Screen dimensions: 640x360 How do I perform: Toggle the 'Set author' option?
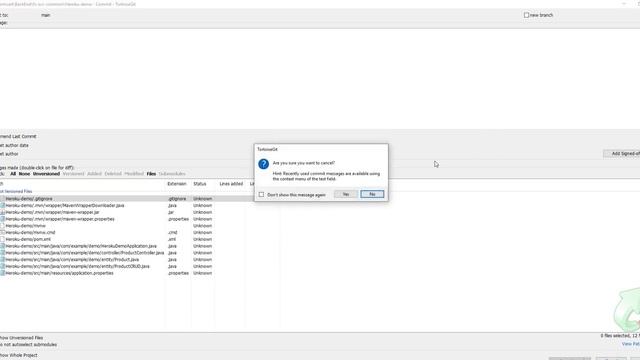[9, 154]
